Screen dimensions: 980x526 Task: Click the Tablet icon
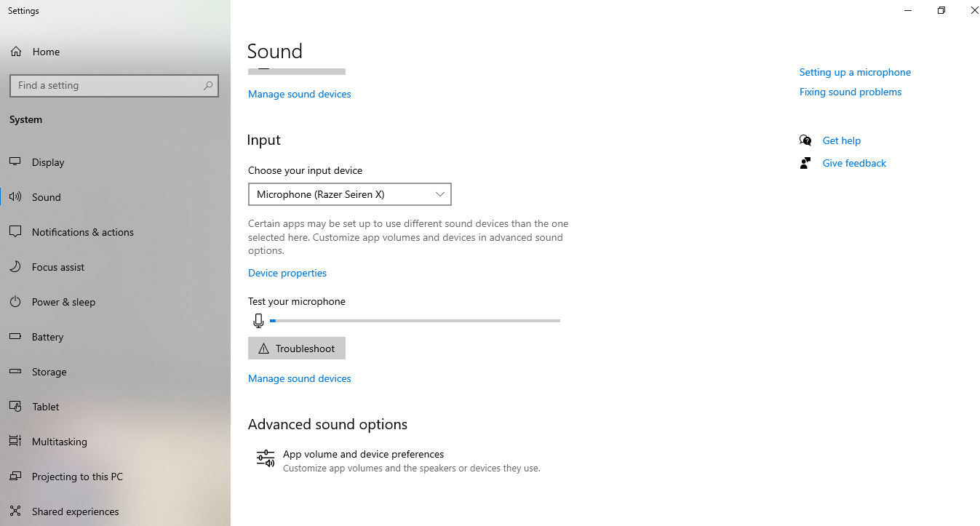pyautogui.click(x=15, y=407)
